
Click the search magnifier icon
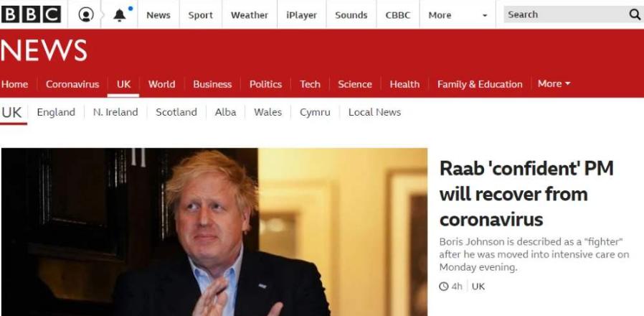635,15
